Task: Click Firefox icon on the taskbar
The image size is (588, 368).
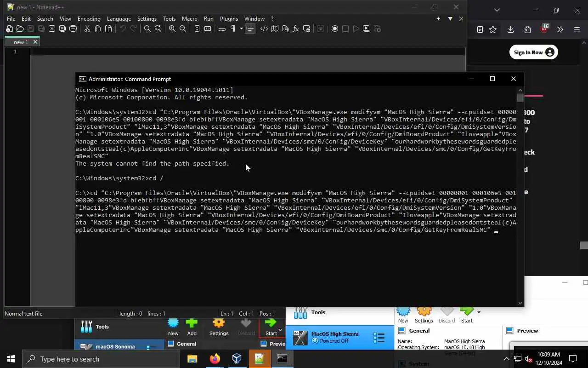Action: [x=215, y=359]
